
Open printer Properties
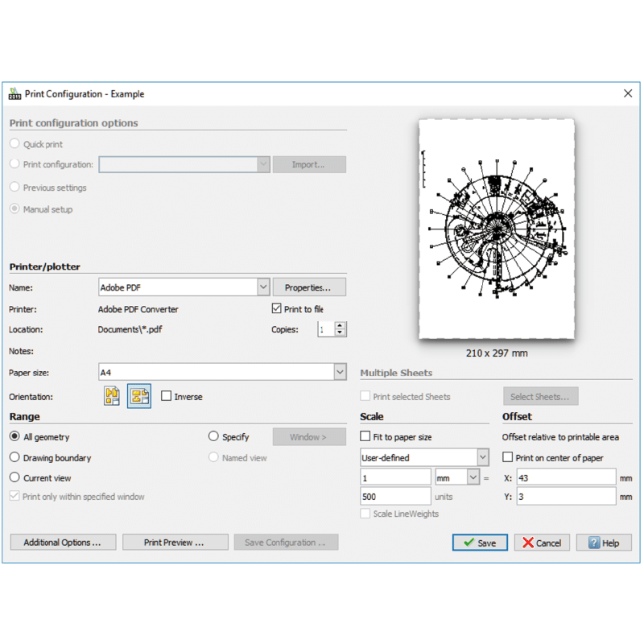pyautogui.click(x=309, y=287)
